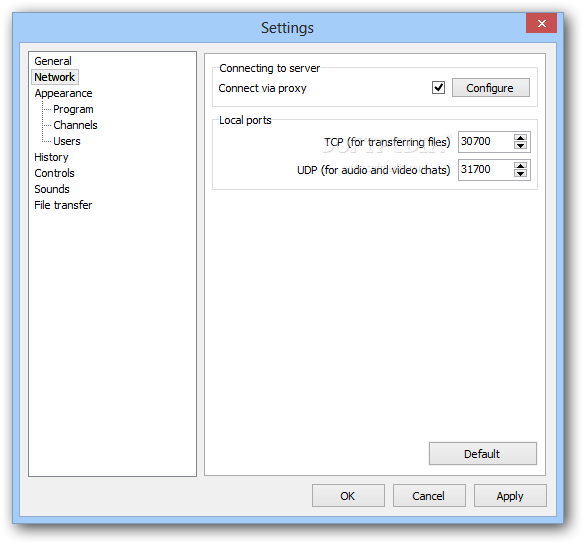Image resolution: width=584 pixels, height=544 pixels.
Task: Click the 'TCP (for transferring files)' label
Action: click(387, 142)
